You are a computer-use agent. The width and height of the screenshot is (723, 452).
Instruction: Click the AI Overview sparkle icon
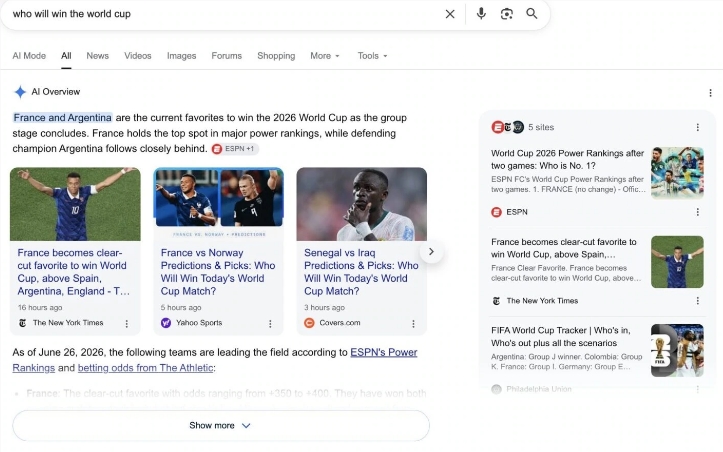(x=20, y=92)
